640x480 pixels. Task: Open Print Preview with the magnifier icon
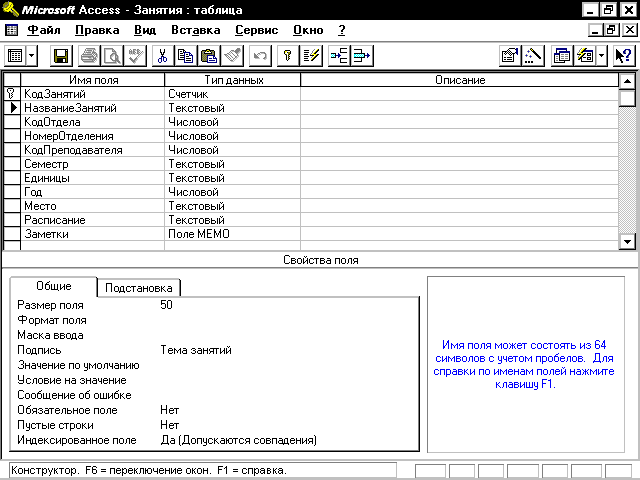tap(112, 56)
